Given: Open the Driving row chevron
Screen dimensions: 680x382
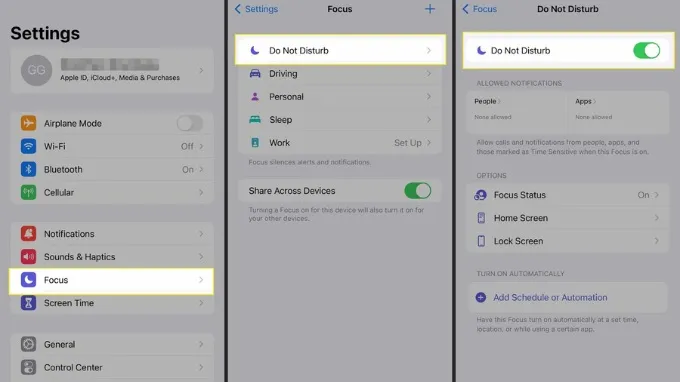Looking at the screenshot, I should point(428,73).
